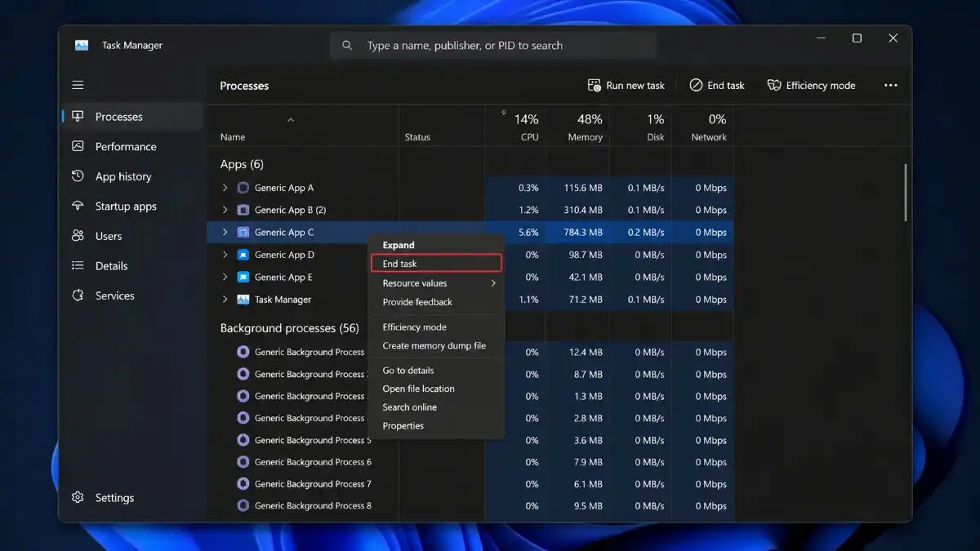This screenshot has height=551, width=980.
Task: Click the Settings gear icon
Action: click(78, 497)
